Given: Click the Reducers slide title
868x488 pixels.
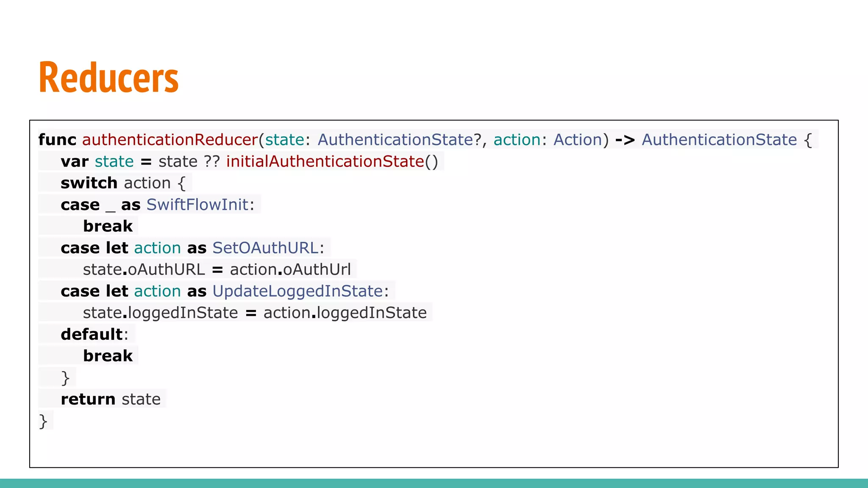Looking at the screenshot, I should [x=108, y=78].
